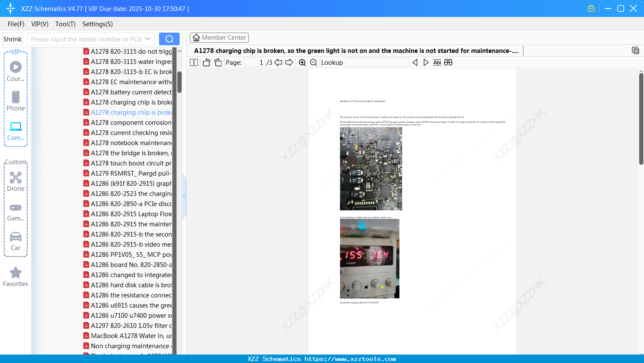
Task: Open 'A1297 820-2610 1.05v filter' entry
Action: pos(128,325)
